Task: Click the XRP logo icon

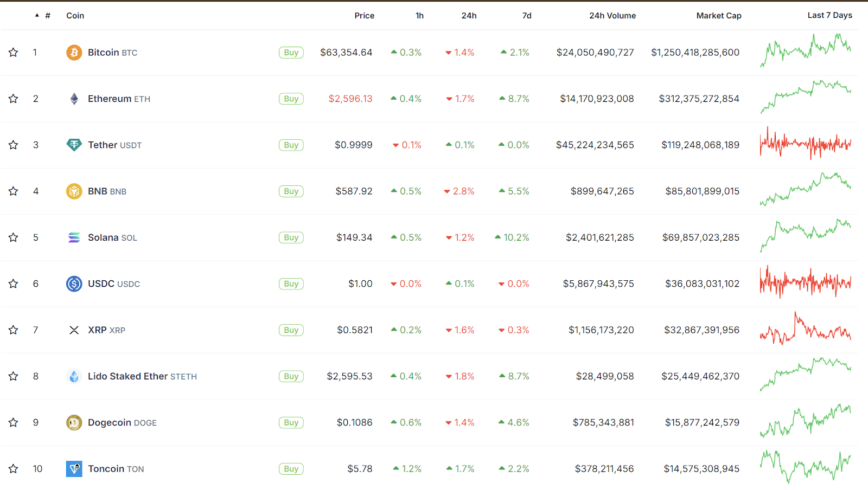Action: point(74,330)
